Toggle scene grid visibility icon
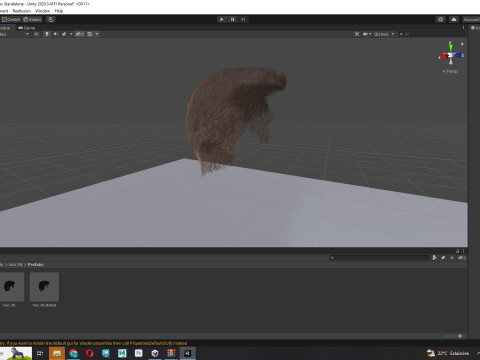This screenshot has width=480, height=360. pos(90,34)
